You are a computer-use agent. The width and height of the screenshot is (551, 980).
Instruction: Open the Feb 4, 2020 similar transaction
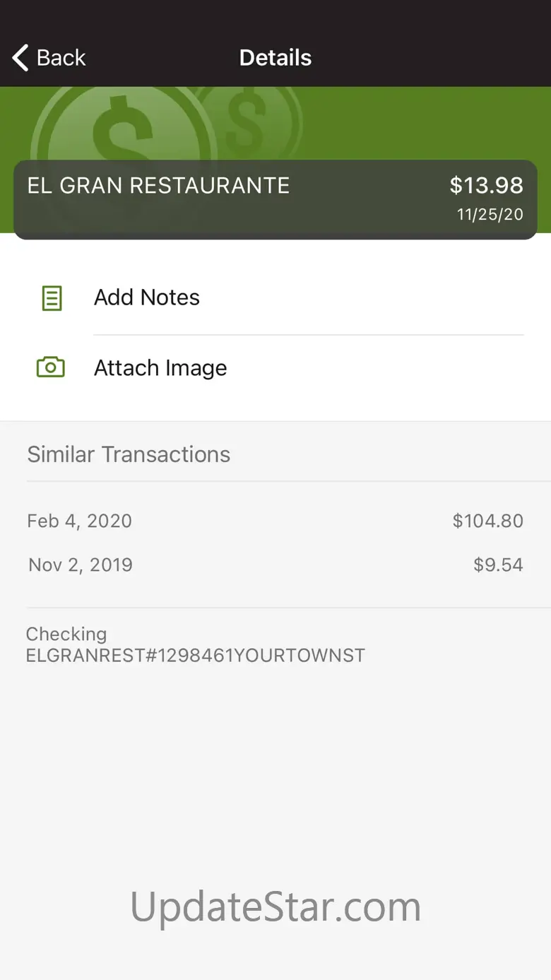80,521
